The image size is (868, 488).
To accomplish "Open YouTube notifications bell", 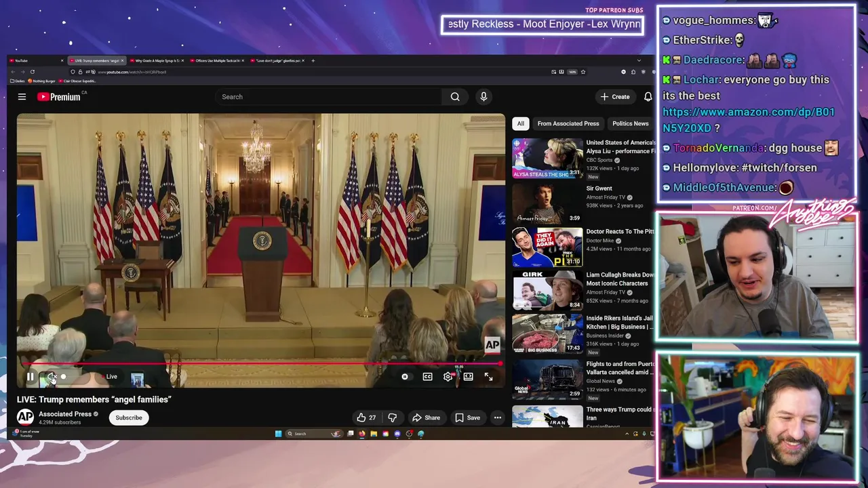I will coord(648,97).
